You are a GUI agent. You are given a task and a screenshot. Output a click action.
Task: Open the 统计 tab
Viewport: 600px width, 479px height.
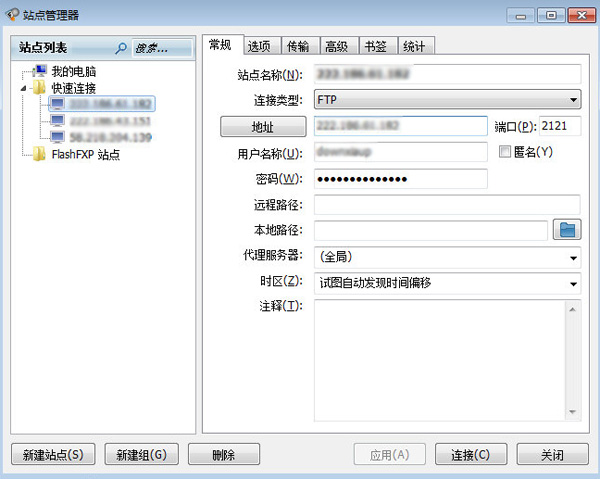click(414, 46)
